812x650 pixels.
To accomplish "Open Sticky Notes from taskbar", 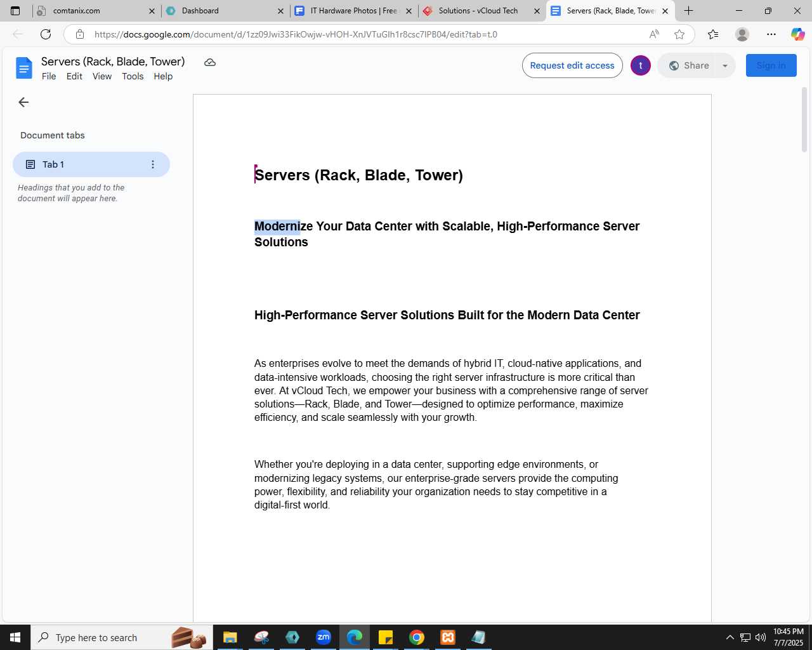I will tap(386, 637).
